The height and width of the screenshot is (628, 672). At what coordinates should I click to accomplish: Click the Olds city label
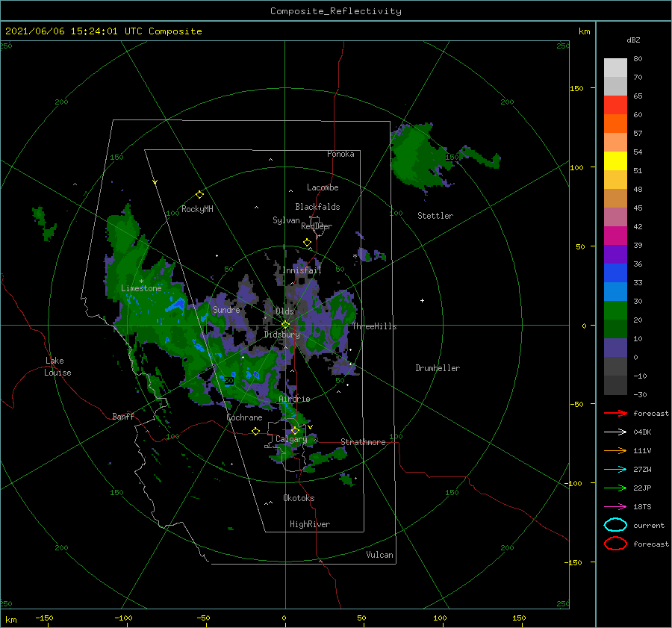click(x=284, y=311)
